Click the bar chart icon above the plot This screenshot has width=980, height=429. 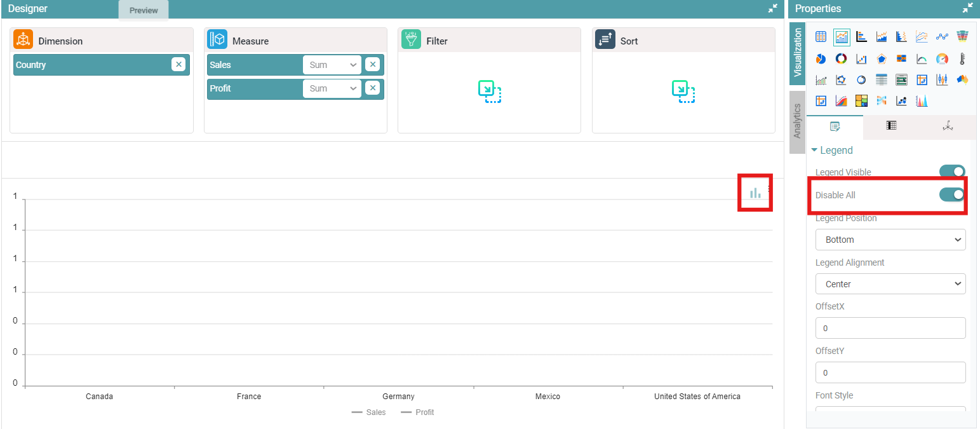[755, 193]
